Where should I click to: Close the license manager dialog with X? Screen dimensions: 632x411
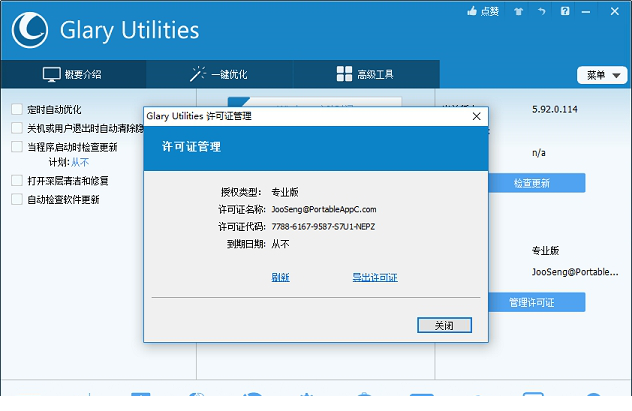[x=476, y=116]
